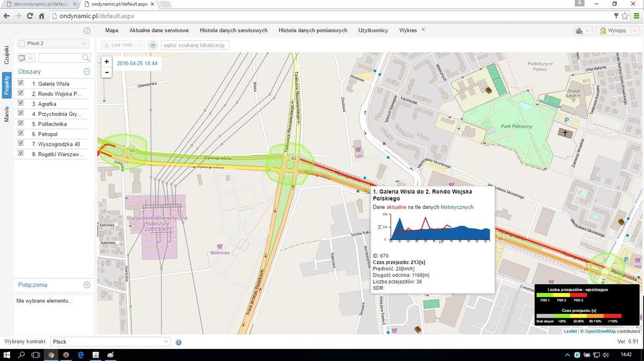Screen dimensions: 644x361
Task: Zoom in on the map
Action: (x=106, y=62)
